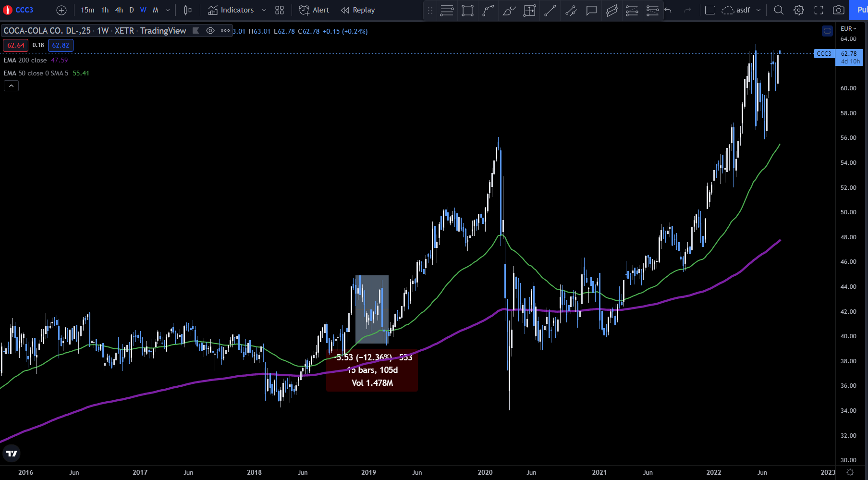Select the parallel channel tool
The image size is (868, 480).
coord(611,10)
